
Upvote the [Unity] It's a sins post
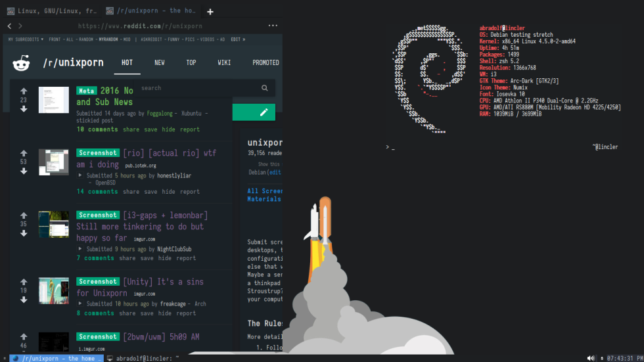[x=24, y=282]
